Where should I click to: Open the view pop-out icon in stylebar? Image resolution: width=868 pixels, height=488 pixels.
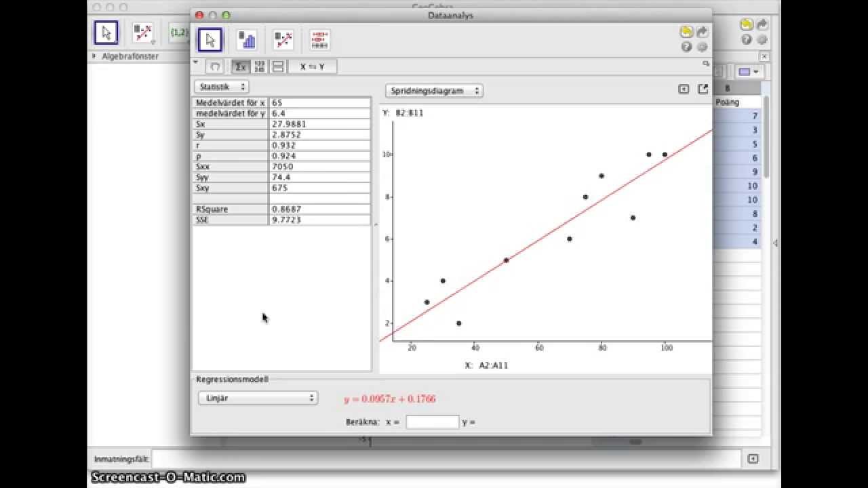pyautogui.click(x=706, y=63)
